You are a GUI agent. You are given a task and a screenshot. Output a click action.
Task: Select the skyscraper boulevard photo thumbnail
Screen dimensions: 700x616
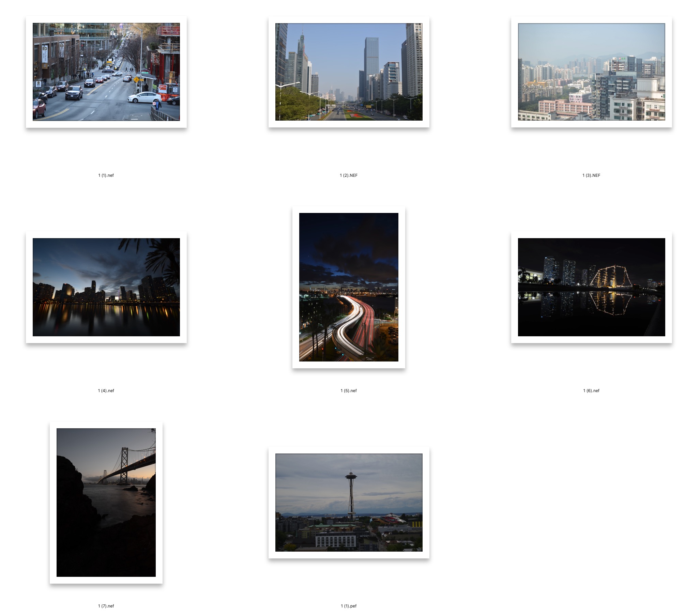349,72
